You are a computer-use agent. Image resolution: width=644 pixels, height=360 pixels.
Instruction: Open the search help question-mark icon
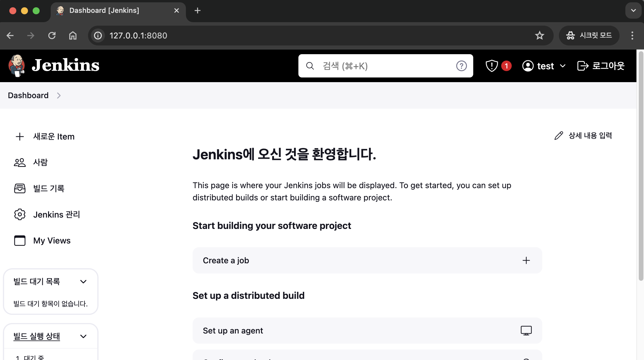(x=461, y=66)
